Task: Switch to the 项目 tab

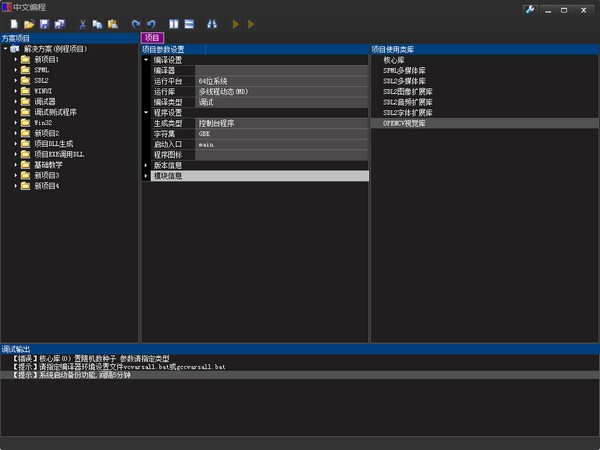Action: [152, 37]
